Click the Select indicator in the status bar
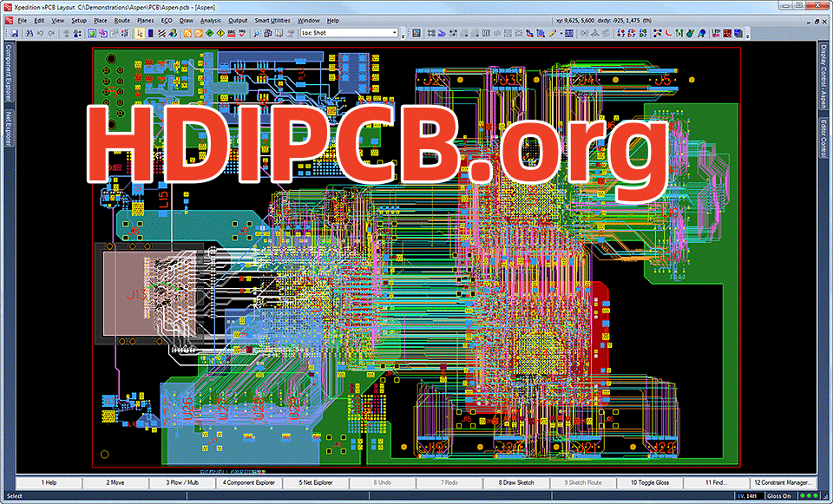 [x=13, y=494]
